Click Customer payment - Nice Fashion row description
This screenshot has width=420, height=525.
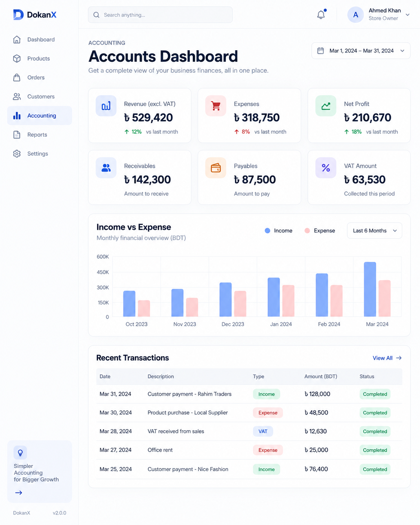point(188,469)
